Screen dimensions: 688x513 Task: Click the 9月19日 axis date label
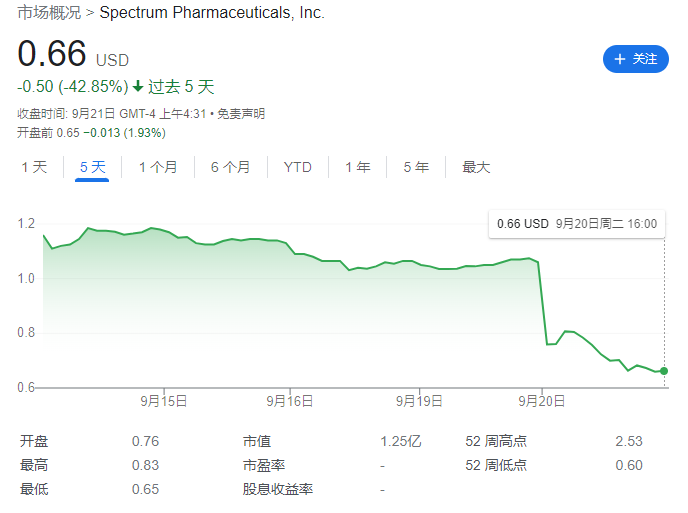pyautogui.click(x=419, y=401)
